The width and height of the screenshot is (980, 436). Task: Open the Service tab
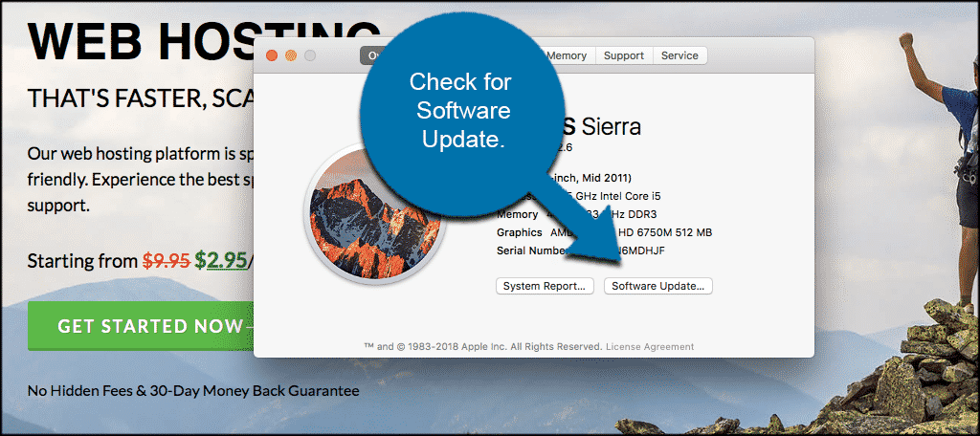pyautogui.click(x=680, y=55)
